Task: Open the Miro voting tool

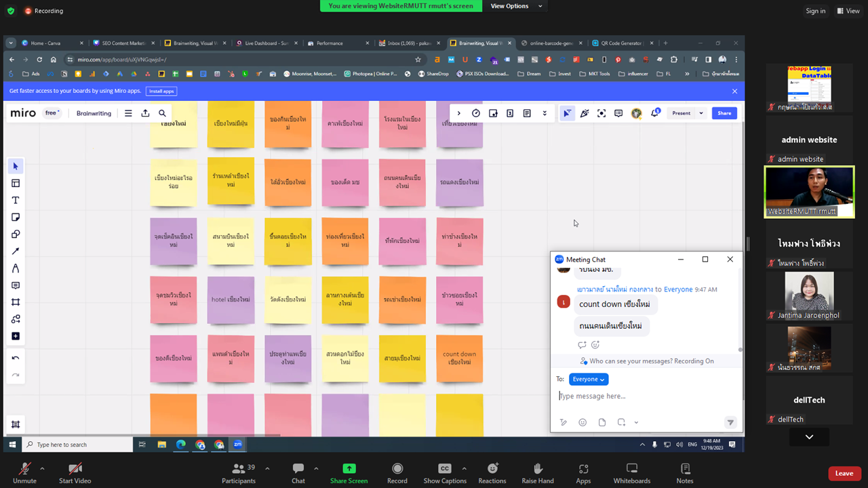Action: (493, 113)
